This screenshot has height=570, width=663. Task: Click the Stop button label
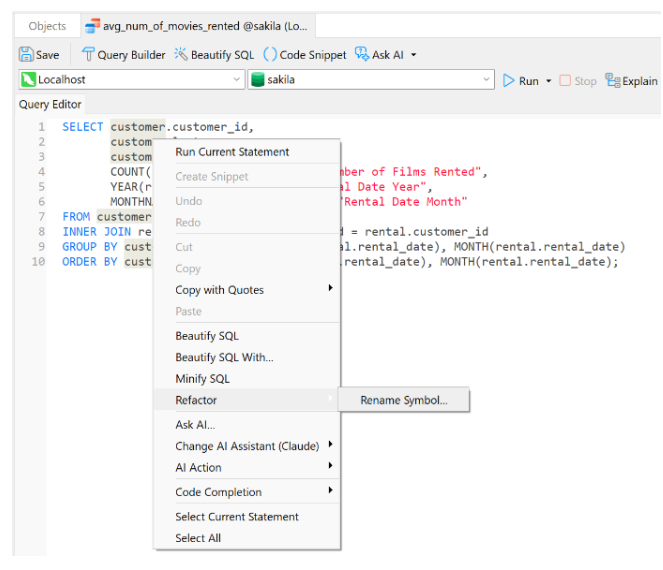coord(585,81)
